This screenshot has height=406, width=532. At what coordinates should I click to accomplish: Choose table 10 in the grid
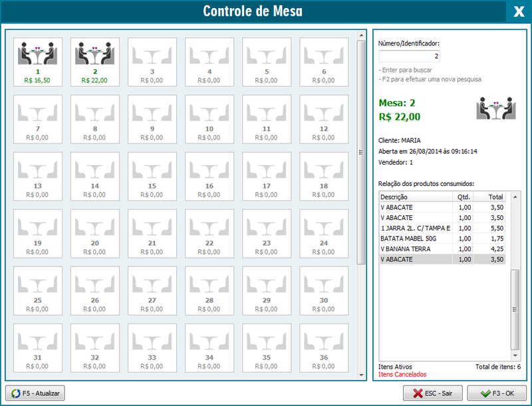pyautogui.click(x=209, y=119)
